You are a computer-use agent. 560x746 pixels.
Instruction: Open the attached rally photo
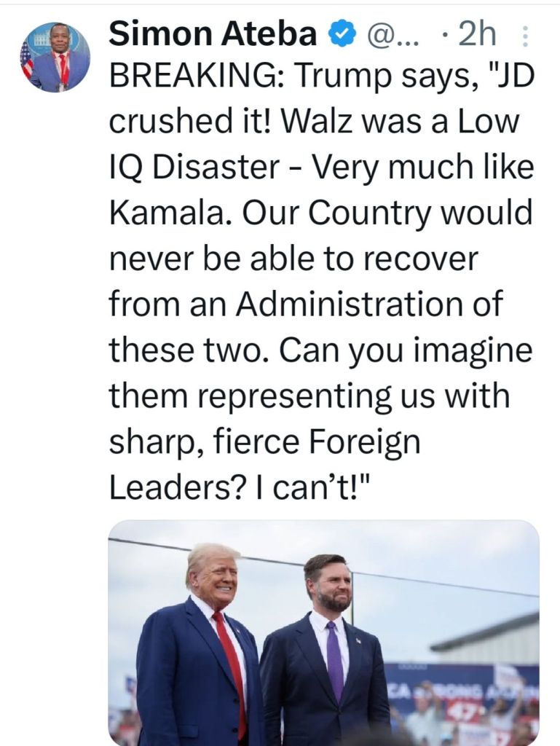click(x=323, y=632)
